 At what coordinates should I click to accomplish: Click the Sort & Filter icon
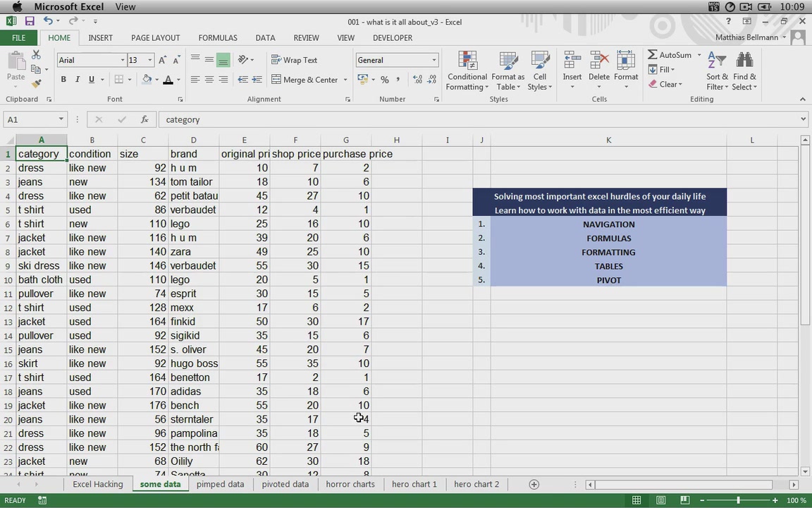717,61
